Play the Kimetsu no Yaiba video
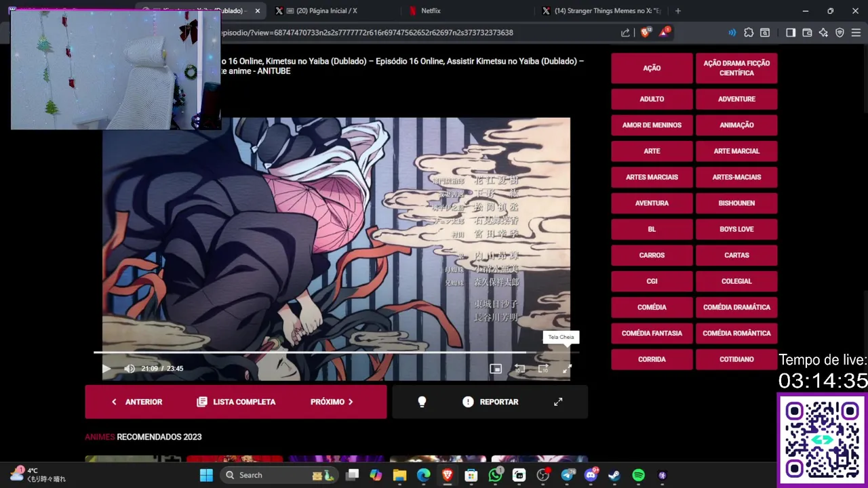868x488 pixels. 106,369
